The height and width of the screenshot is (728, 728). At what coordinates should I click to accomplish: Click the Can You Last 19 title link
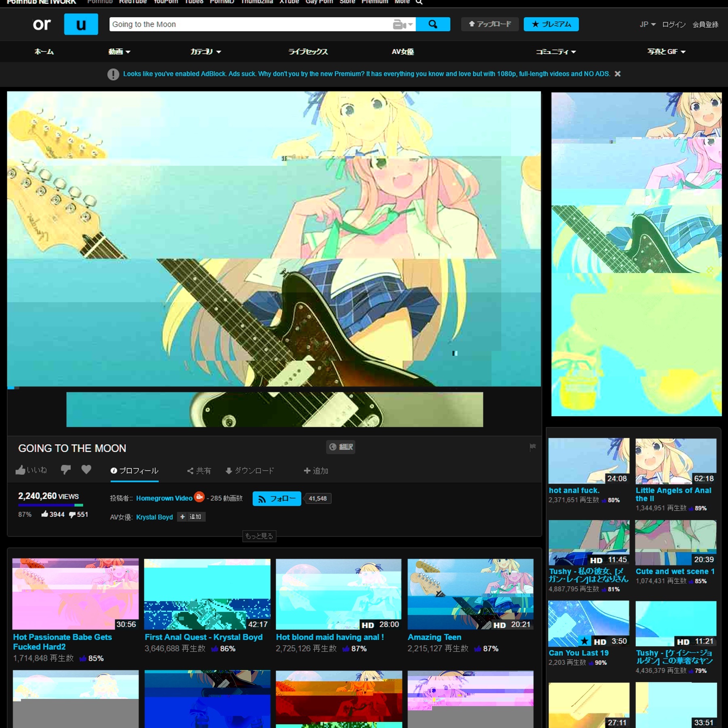tap(578, 653)
